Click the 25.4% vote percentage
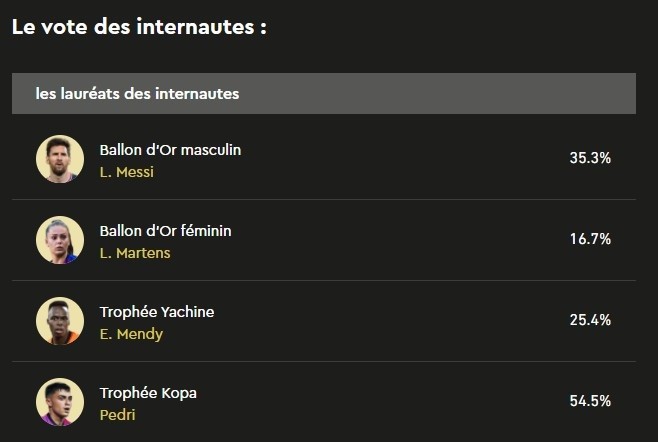 coord(590,320)
